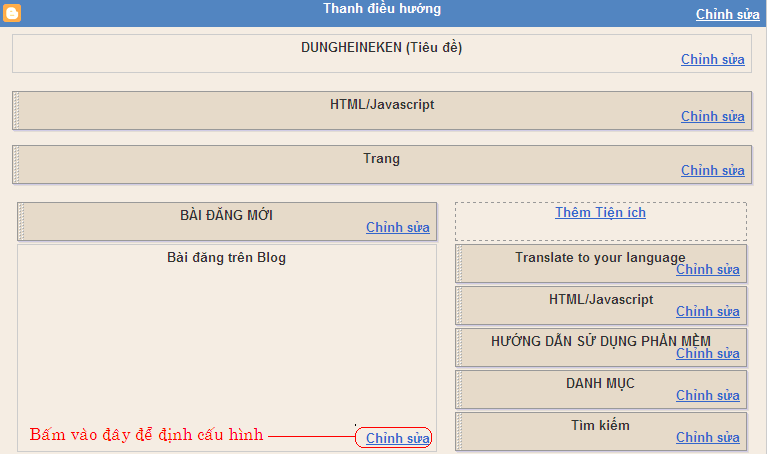
Task: Select the BÀI ĐĂNG MỚI title text
Action: coord(226,215)
